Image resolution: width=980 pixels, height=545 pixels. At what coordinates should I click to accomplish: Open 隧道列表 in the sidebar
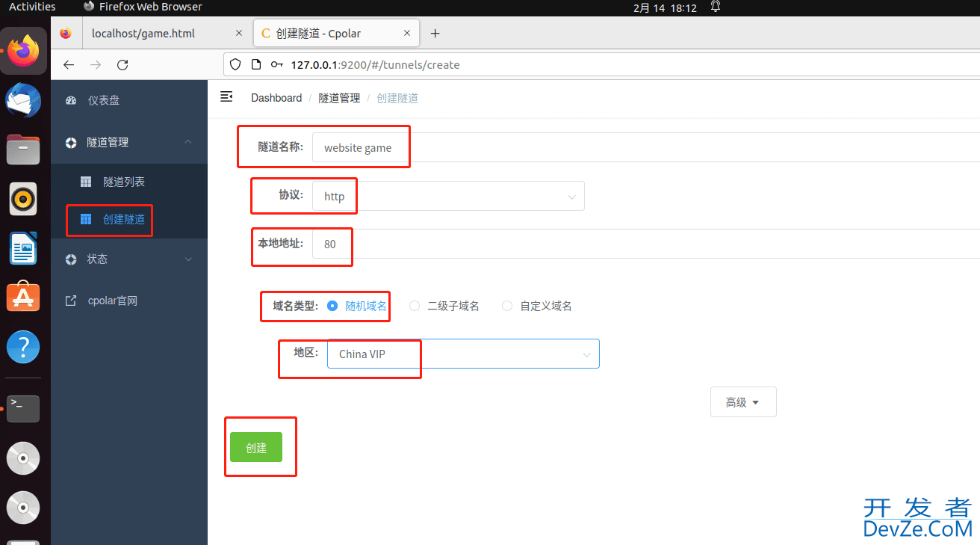129,182
